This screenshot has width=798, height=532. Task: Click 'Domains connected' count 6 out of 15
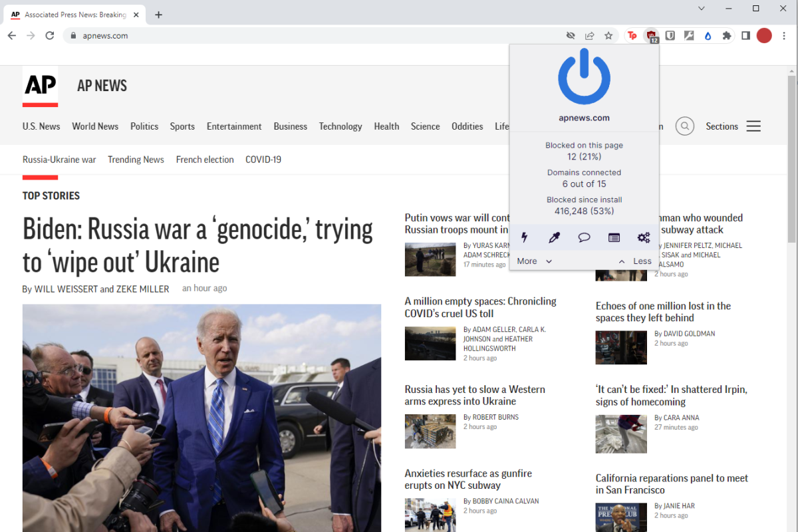tap(584, 184)
